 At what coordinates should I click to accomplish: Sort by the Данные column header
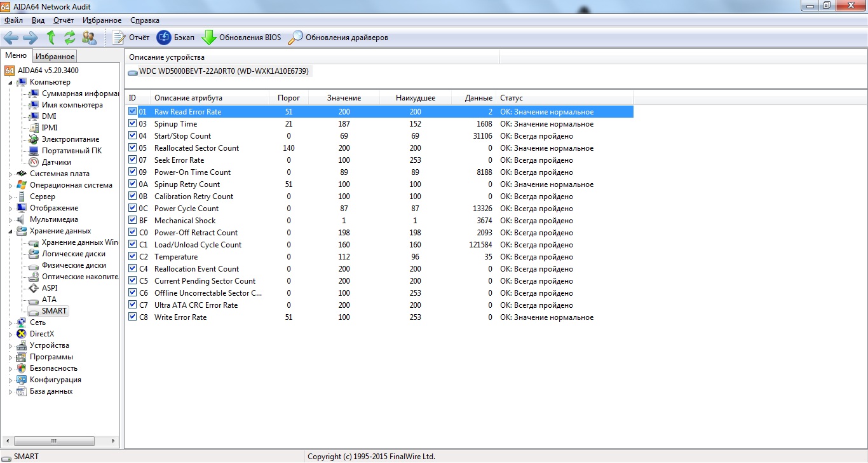pyautogui.click(x=474, y=98)
